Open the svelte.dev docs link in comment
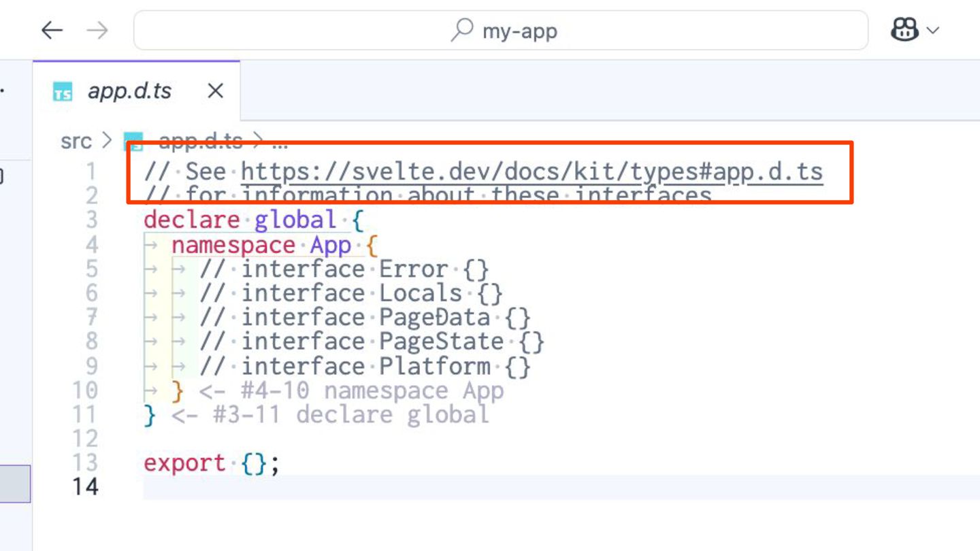This screenshot has width=980, height=551. point(532,171)
